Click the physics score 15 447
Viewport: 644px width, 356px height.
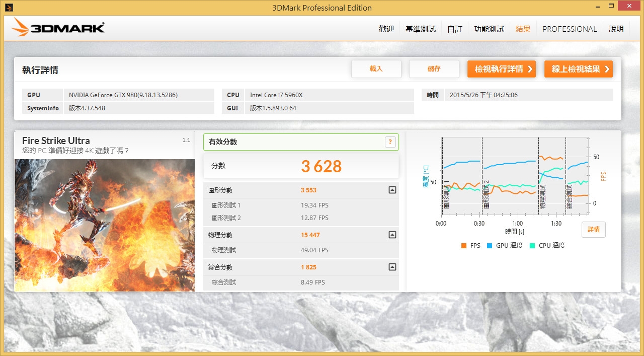310,235
